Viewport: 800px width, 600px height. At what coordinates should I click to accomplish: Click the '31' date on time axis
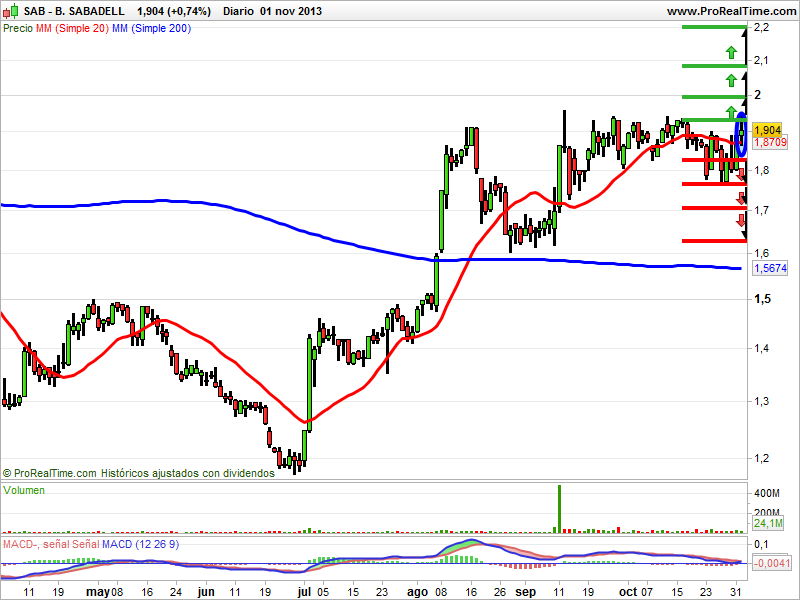pos(736,592)
